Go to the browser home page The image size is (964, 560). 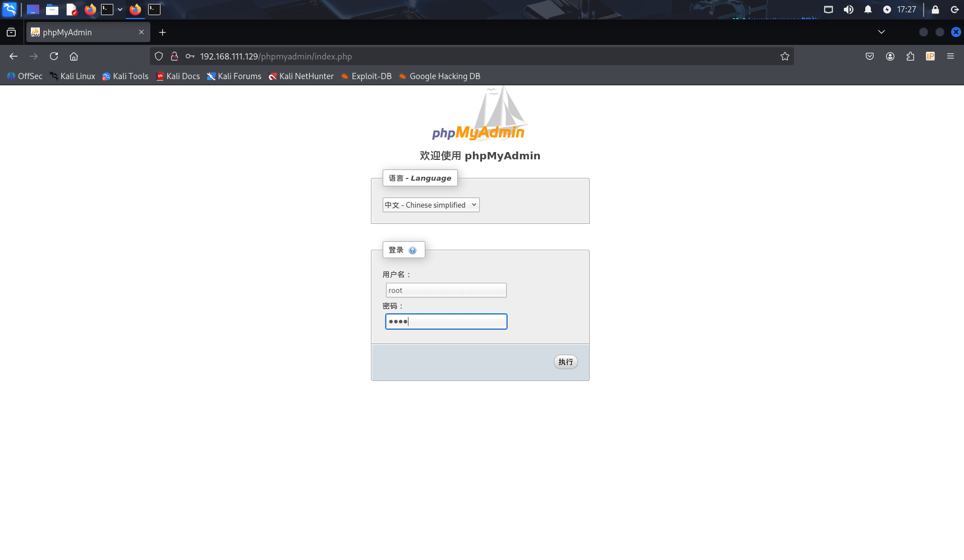click(x=74, y=56)
